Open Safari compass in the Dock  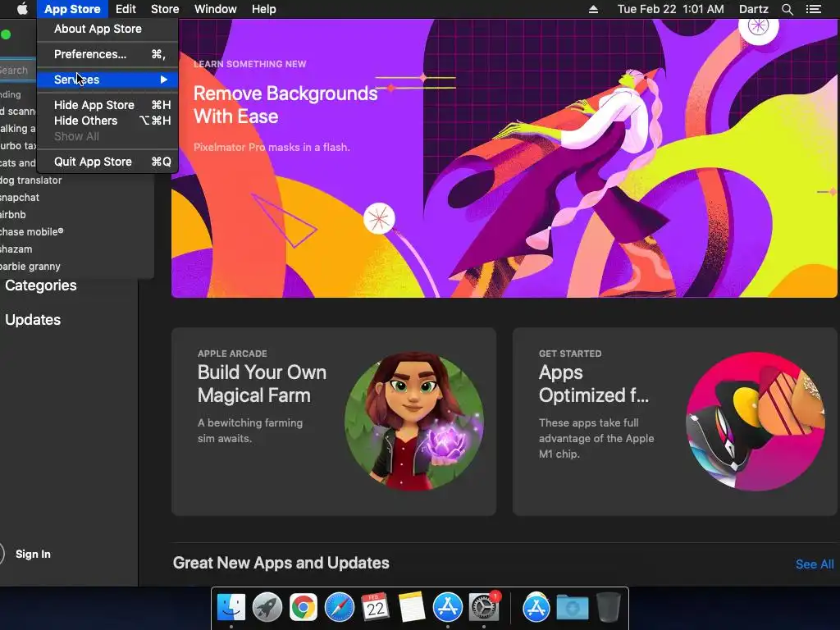[x=339, y=608]
